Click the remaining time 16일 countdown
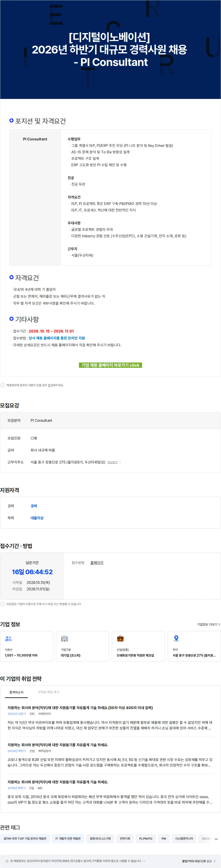The width and height of the screenshot is (221, 868). 32,572
